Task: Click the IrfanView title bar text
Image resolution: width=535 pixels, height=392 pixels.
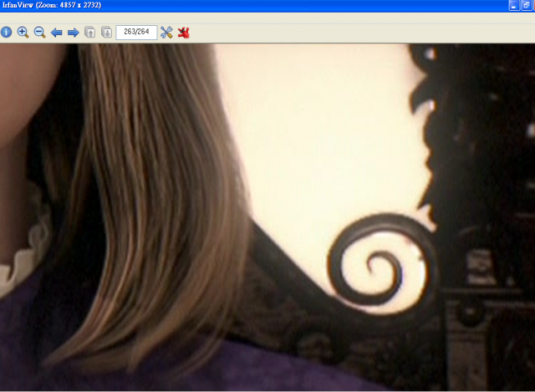Action: click(x=52, y=5)
